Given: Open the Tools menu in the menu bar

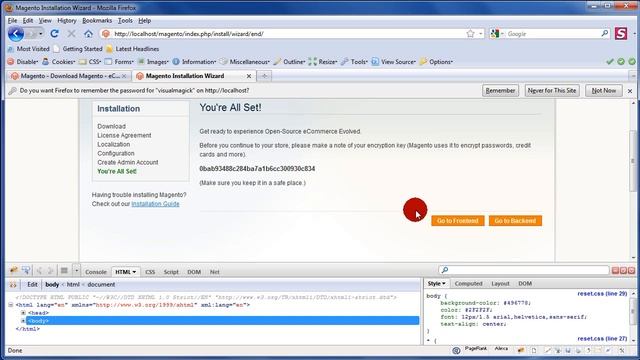Looking at the screenshot, I should [x=125, y=20].
